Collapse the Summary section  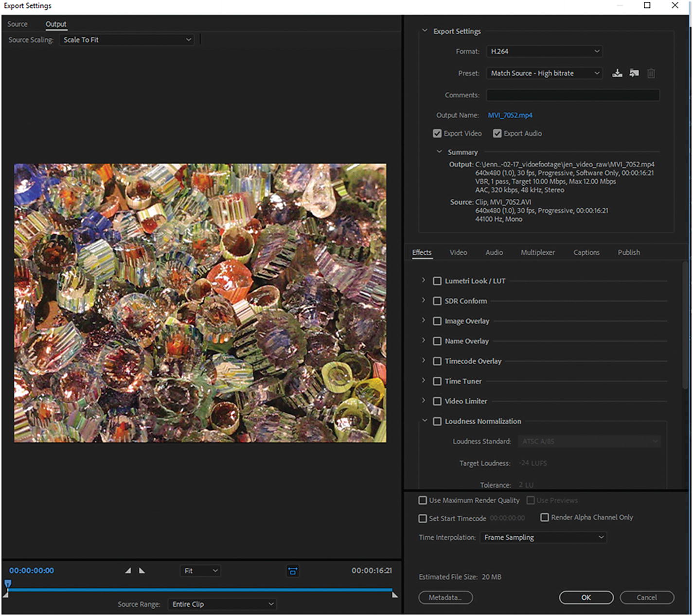point(440,152)
